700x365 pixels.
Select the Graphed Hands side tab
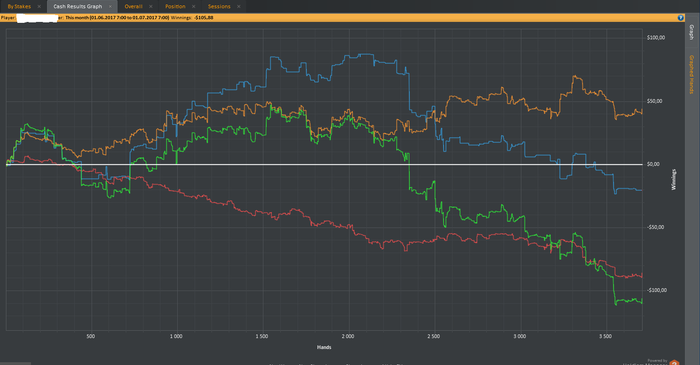pos(691,75)
